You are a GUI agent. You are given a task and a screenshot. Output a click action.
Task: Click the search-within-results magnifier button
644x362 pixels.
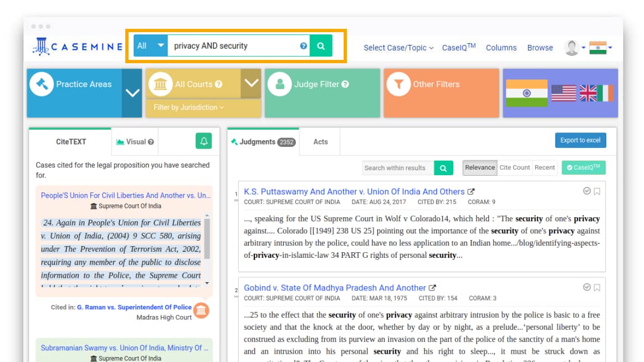pos(443,168)
